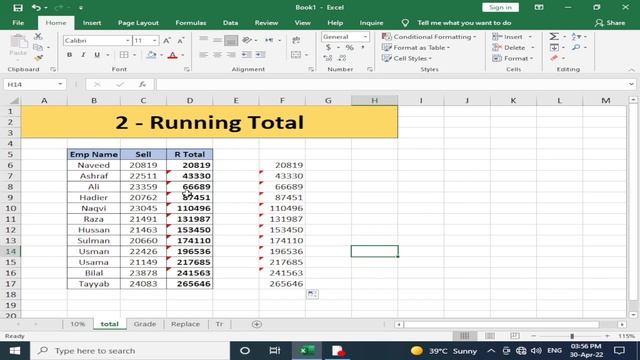640x360 pixels.
Task: Click the Tell me what you want to do box
Action: click(464, 23)
